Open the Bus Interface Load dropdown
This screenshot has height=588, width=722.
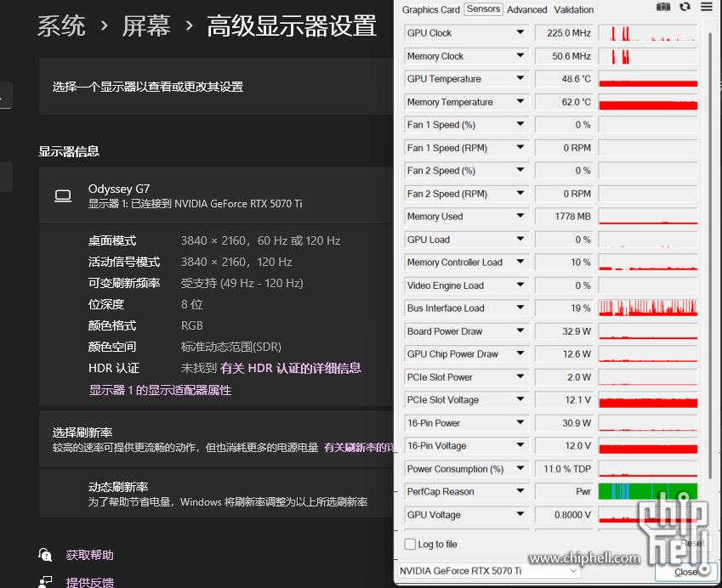click(x=520, y=308)
